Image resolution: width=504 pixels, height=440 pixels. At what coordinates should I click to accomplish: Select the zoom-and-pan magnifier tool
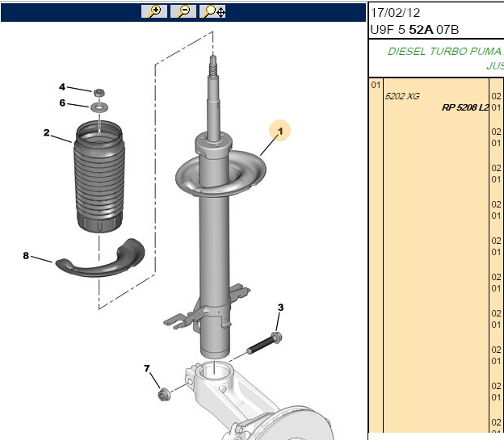[212, 11]
